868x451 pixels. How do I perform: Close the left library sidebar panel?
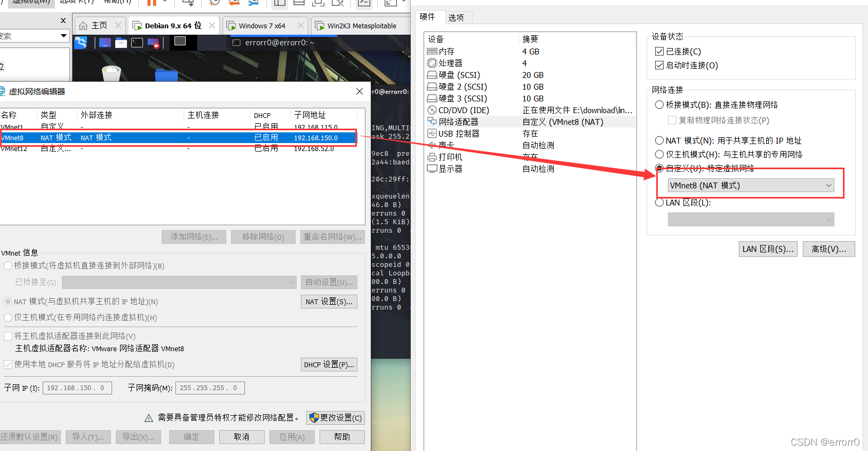point(63,21)
